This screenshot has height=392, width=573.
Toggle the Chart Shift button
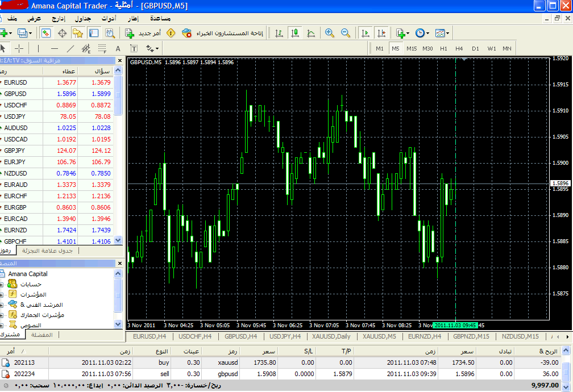pos(381,33)
